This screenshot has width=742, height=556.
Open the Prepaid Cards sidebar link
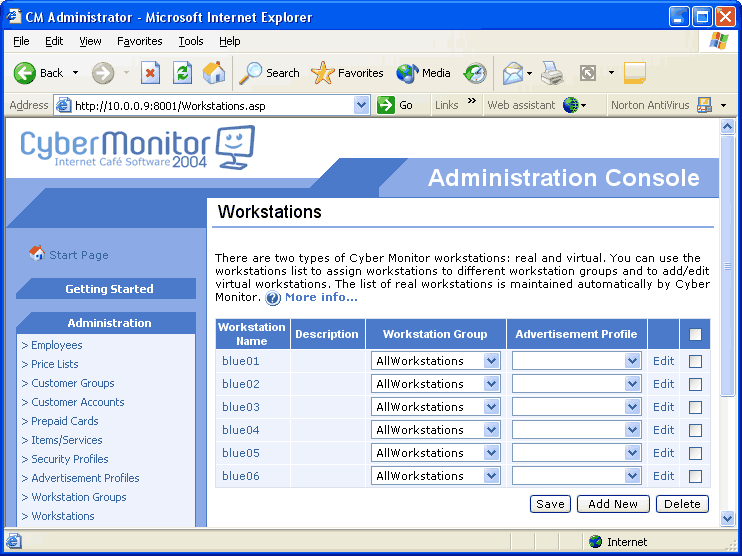pos(65,421)
